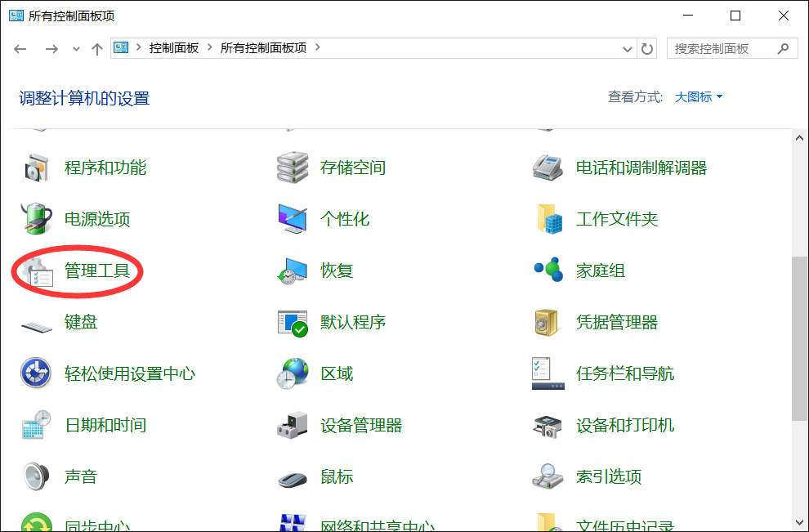This screenshot has width=809, height=532.
Task: Expand the address bar history dropdown
Action: point(627,48)
